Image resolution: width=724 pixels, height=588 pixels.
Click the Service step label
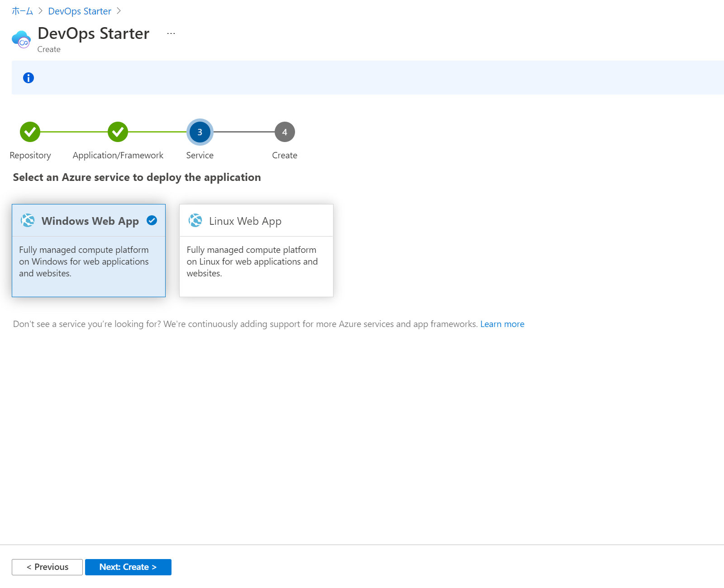200,155
